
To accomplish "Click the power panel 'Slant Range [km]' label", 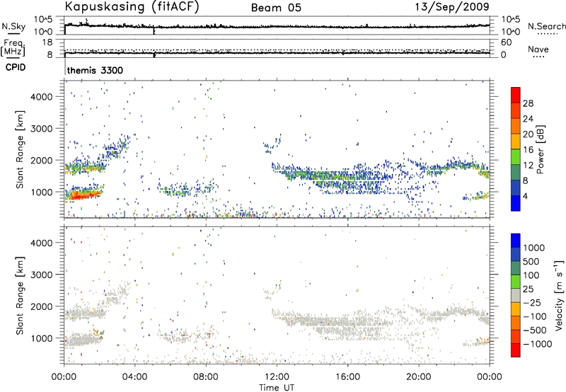I will pos(21,149).
